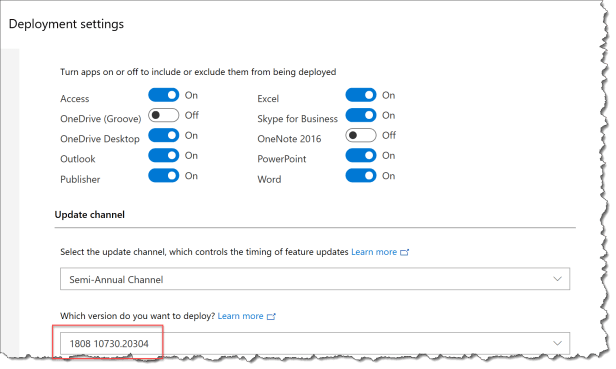Click 'Select the update channel' description text
616x369 pixels.
204,252
